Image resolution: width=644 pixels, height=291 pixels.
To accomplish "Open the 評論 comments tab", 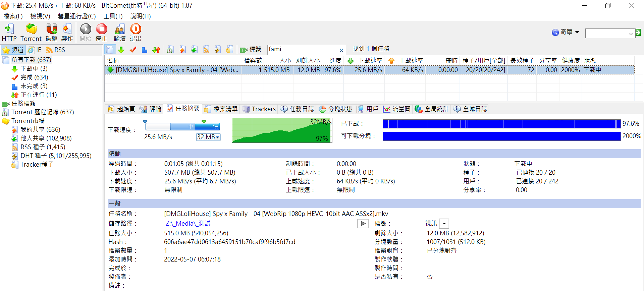I will click(150, 109).
